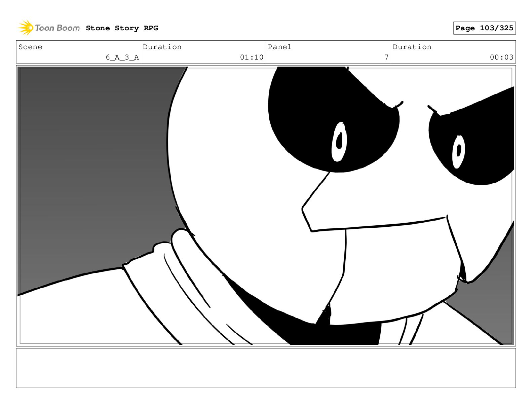This screenshot has height=412, width=532.
Task: Click the 'Page 103/325' indicator
Action: pos(484,28)
